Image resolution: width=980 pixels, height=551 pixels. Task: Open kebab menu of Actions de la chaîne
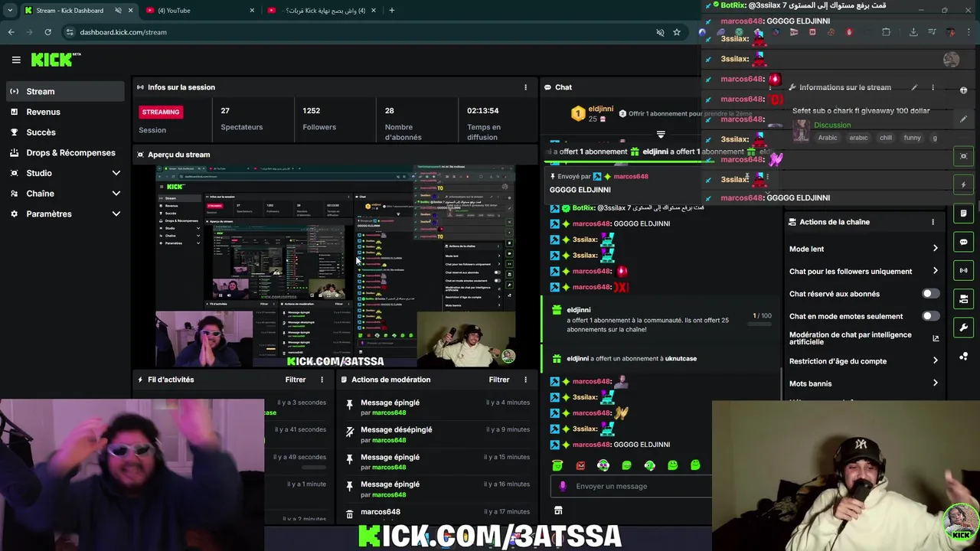click(933, 222)
